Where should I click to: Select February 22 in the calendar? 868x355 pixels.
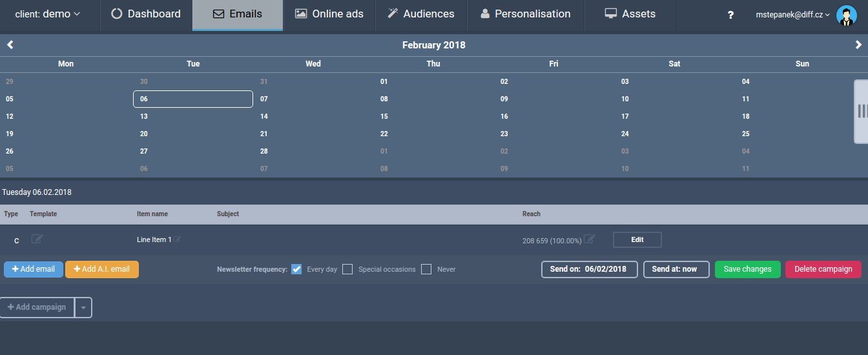[x=384, y=134]
